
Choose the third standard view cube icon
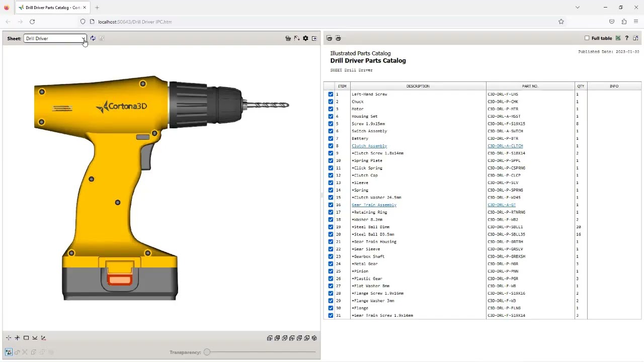point(285,338)
